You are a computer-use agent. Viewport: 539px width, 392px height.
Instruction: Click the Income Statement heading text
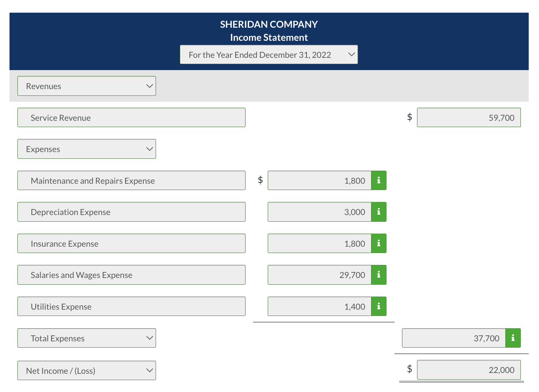pos(269,38)
